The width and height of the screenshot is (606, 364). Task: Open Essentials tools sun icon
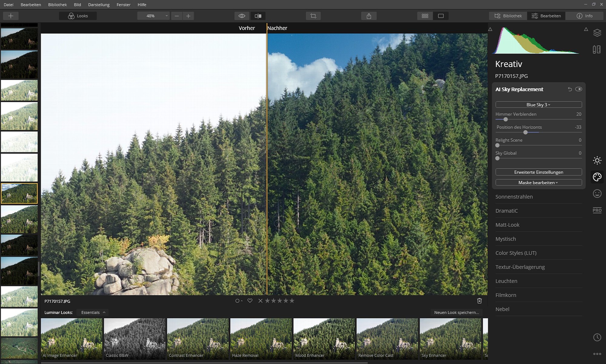coord(597,160)
